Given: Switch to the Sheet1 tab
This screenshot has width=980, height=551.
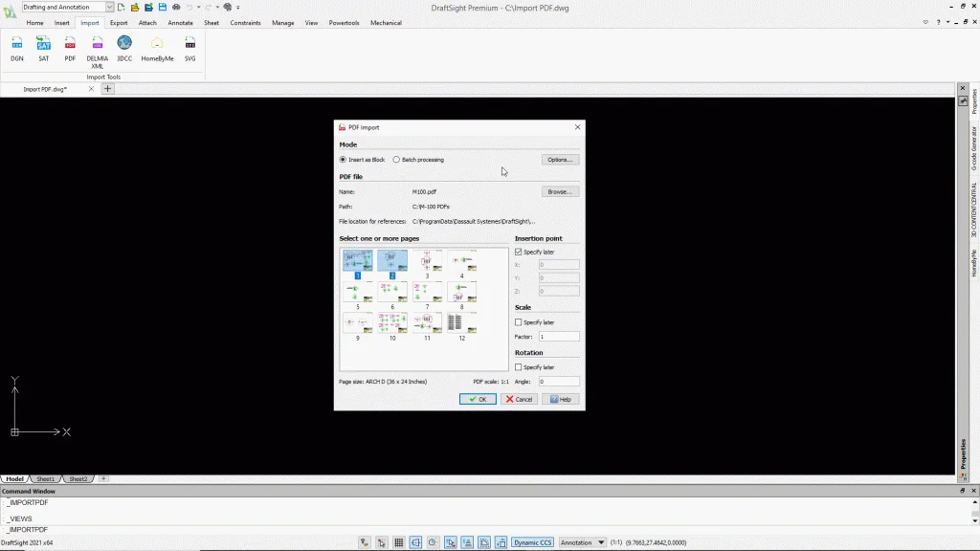Looking at the screenshot, I should click(x=45, y=478).
